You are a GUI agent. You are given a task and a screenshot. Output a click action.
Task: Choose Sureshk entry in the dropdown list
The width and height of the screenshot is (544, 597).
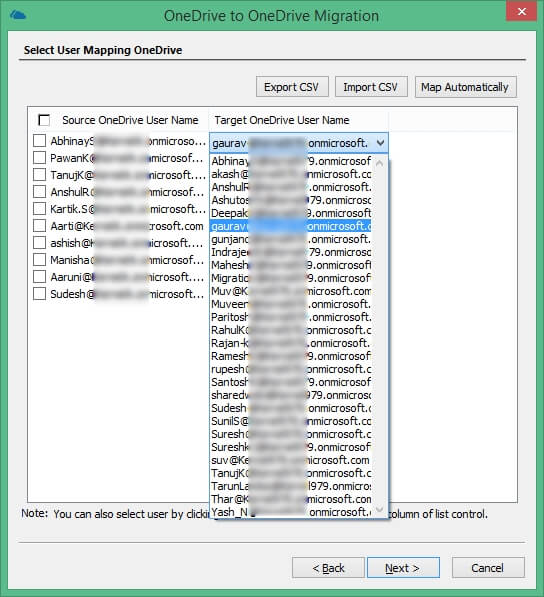pos(291,447)
